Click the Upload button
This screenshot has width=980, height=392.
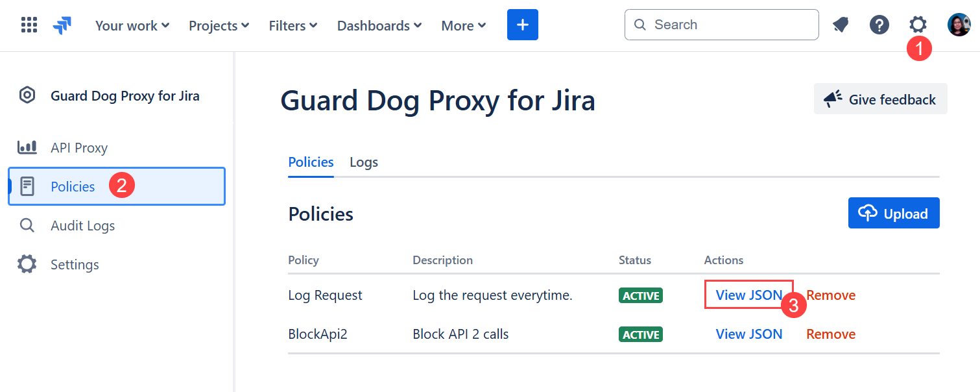893,214
